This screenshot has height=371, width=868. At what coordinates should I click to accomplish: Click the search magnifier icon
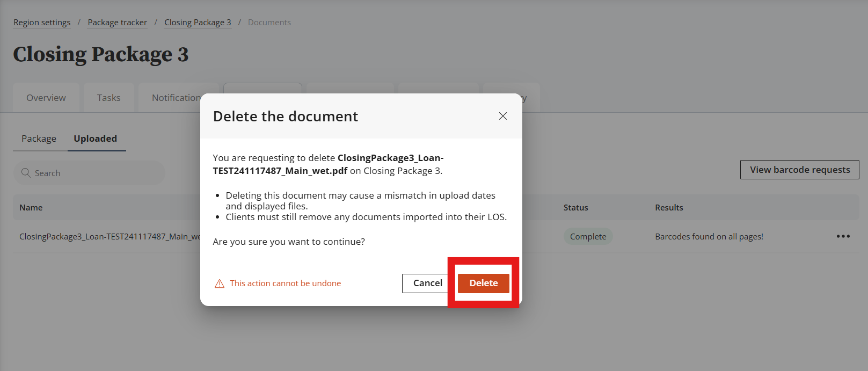pyautogui.click(x=26, y=172)
